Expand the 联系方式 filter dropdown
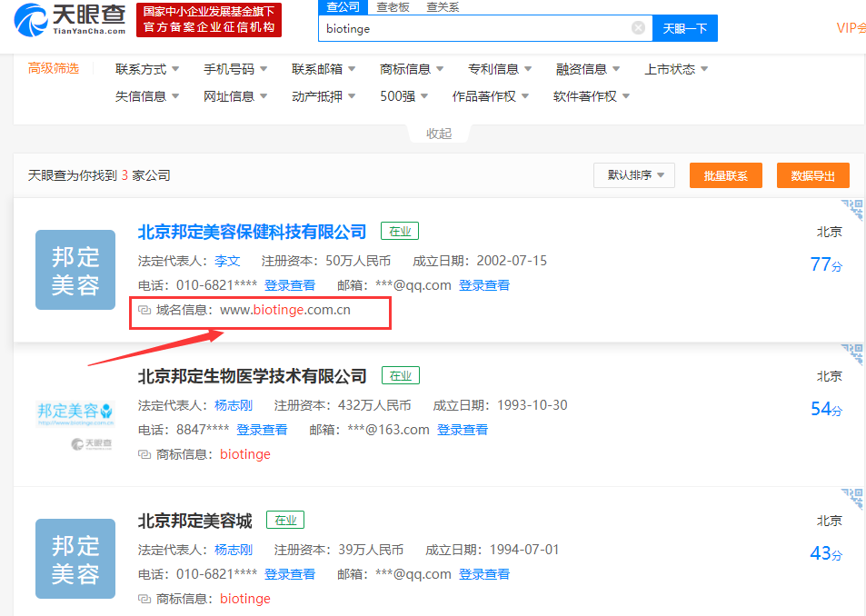 tap(147, 69)
